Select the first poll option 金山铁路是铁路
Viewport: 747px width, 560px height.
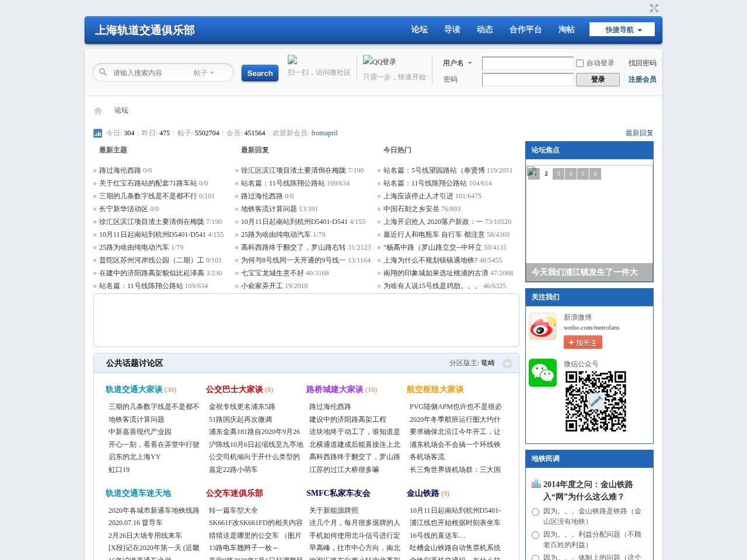(x=535, y=512)
